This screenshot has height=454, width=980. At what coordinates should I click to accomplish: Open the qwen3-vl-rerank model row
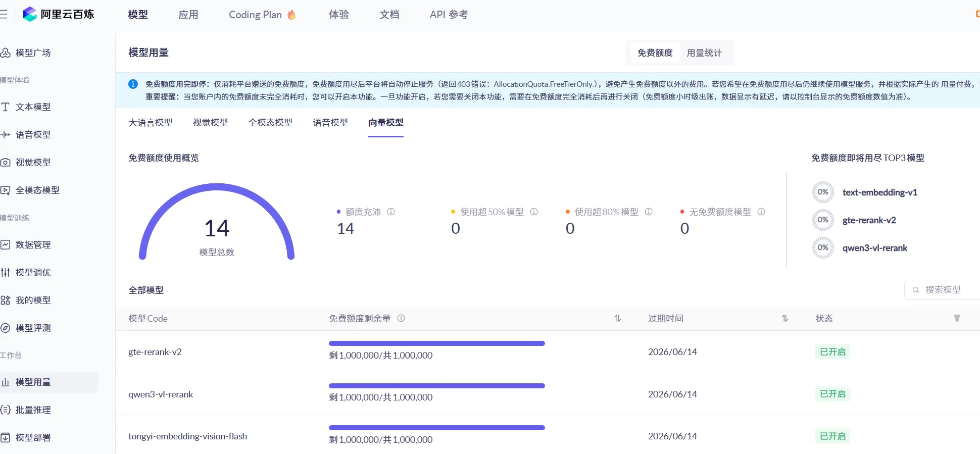point(161,394)
